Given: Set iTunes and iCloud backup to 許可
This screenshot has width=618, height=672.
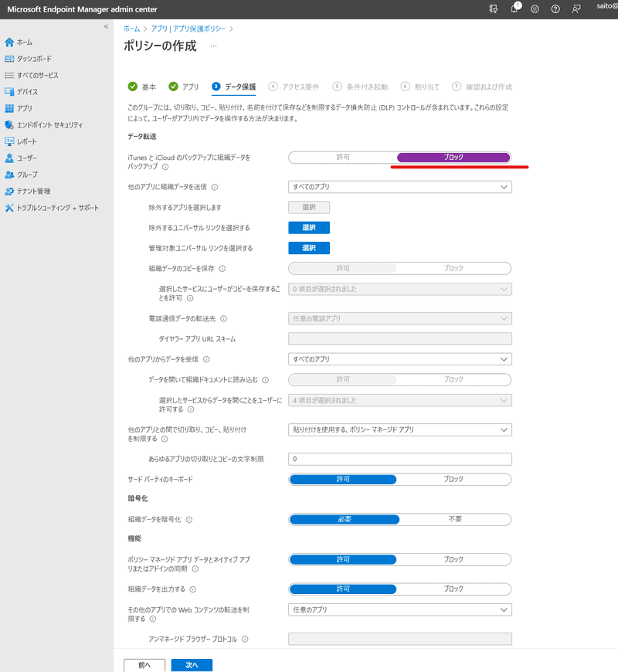Looking at the screenshot, I should tap(342, 157).
